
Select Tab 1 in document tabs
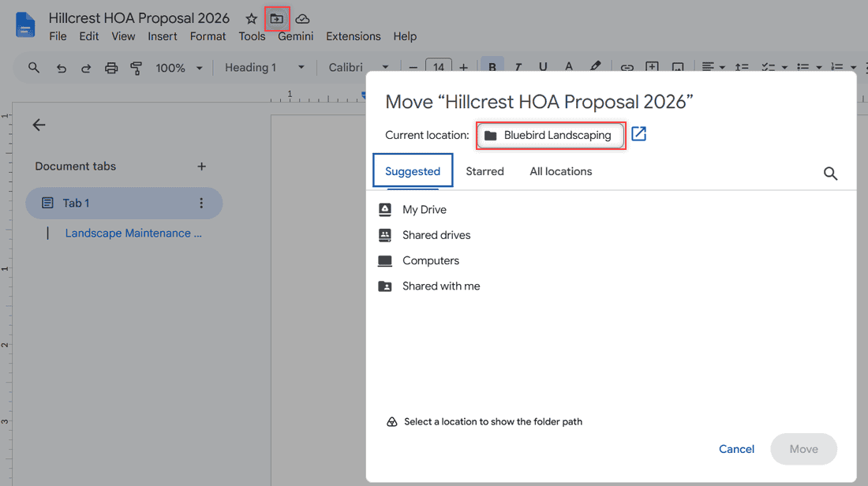coord(124,203)
